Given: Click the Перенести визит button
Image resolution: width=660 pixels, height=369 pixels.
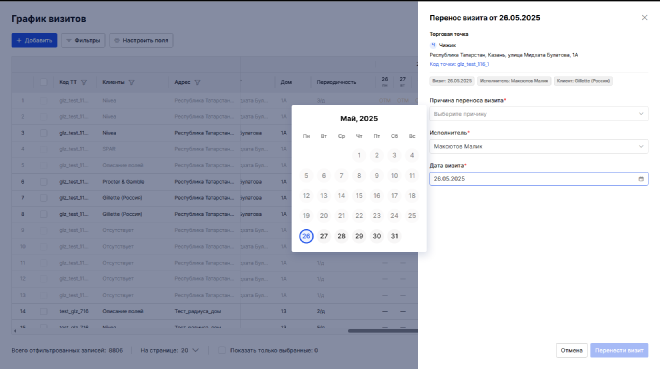Looking at the screenshot, I should 619,350.
